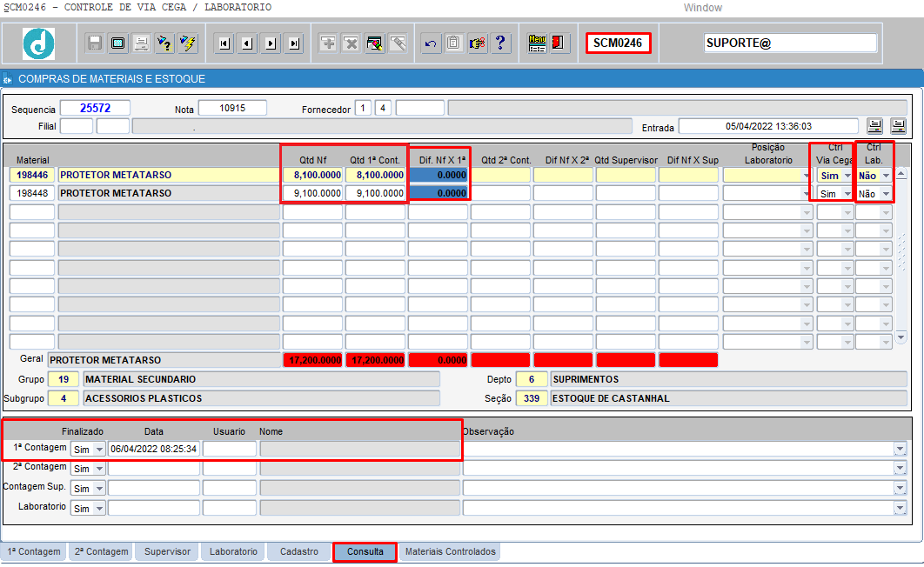Click the round 'd' application logo
Image resolution: width=924 pixels, height=567 pixels.
tap(39, 43)
